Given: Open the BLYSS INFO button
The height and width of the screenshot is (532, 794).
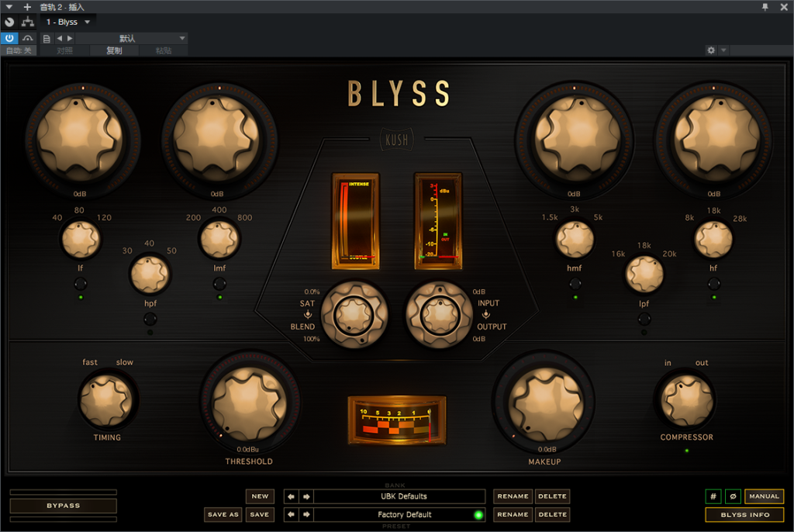Looking at the screenshot, I should (x=745, y=515).
